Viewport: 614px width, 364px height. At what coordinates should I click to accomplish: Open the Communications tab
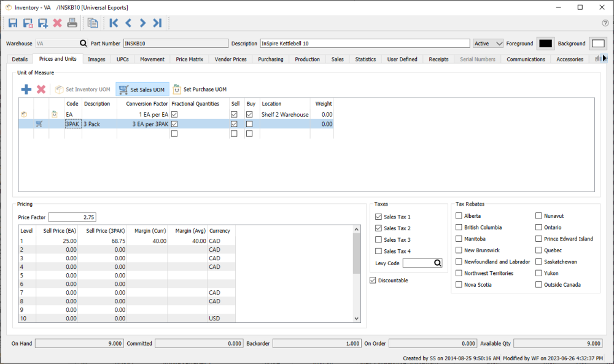coord(526,59)
